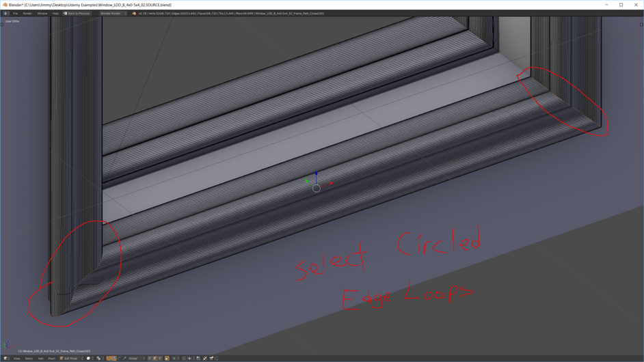This screenshot has width=644, height=362.
Task: Open the Add menu in viewport header
Action: 40,359
